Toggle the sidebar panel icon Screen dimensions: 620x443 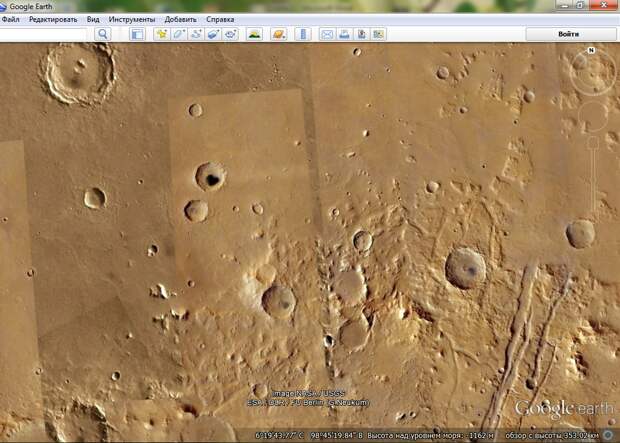tap(137, 34)
